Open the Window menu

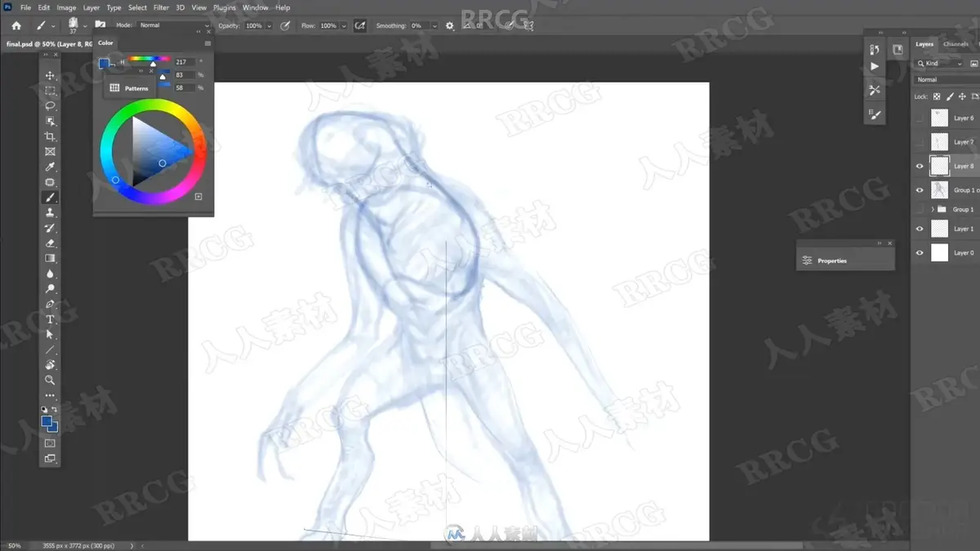[x=256, y=7]
